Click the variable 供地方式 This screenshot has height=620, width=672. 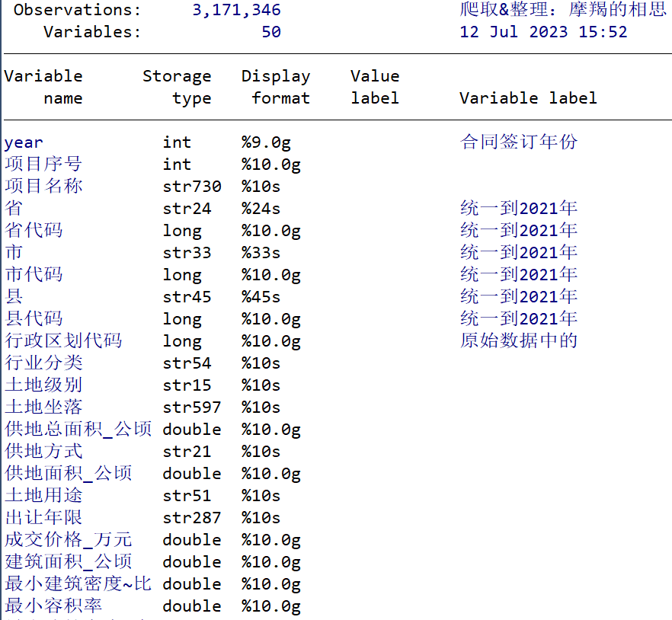43,451
